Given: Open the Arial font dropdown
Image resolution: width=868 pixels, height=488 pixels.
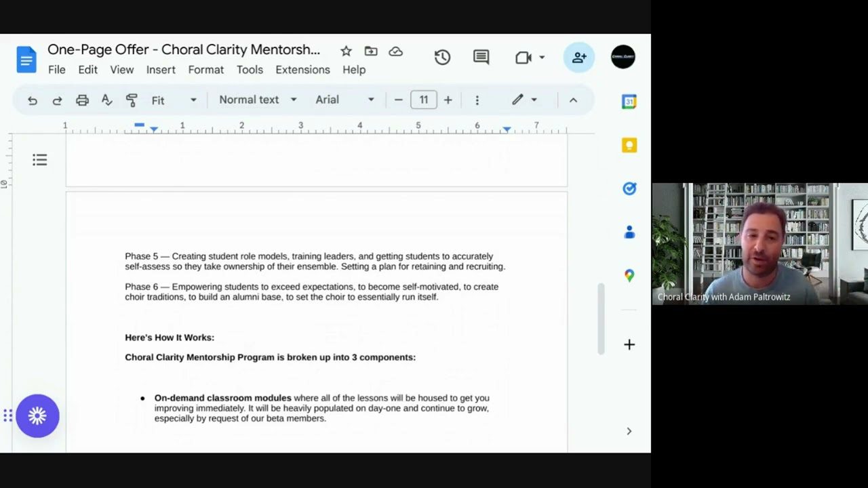Looking at the screenshot, I should pyautogui.click(x=344, y=100).
